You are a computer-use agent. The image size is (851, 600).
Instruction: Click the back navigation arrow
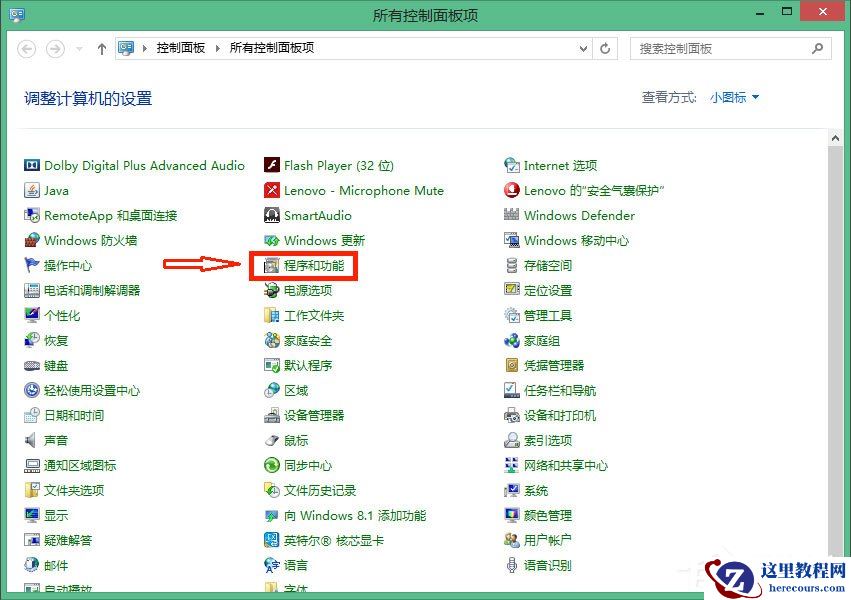pos(27,47)
